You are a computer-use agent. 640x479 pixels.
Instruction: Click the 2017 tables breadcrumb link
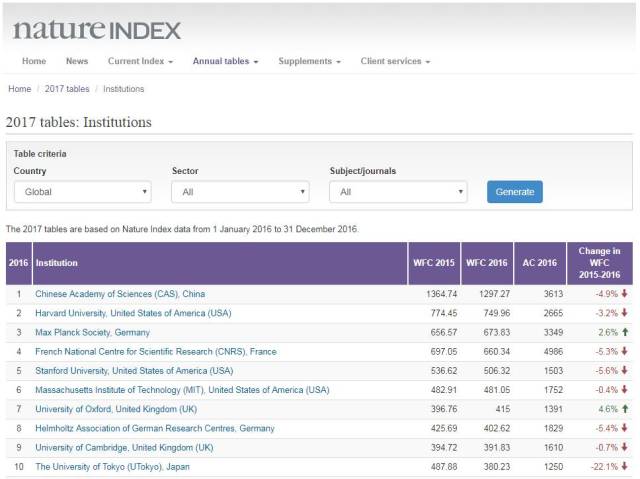(x=67, y=89)
